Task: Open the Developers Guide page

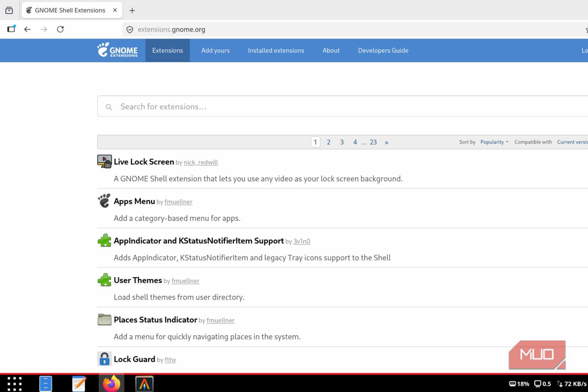Action: [383, 50]
